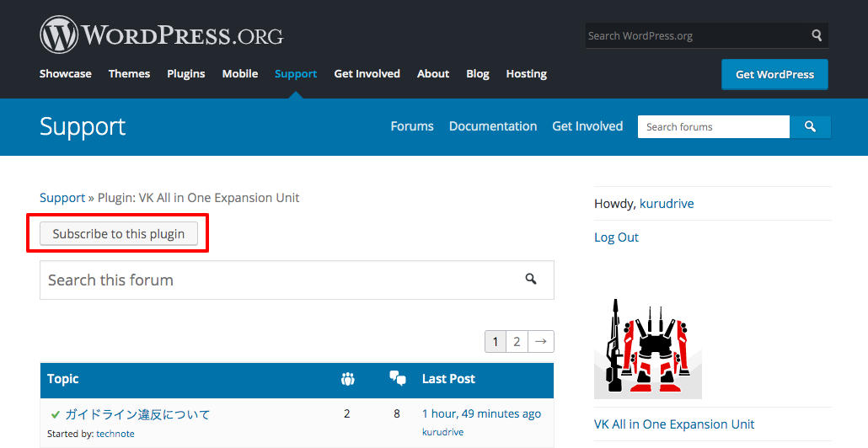Image resolution: width=868 pixels, height=448 pixels.
Task: Click the search icon in forum search box
Action: tap(531, 279)
